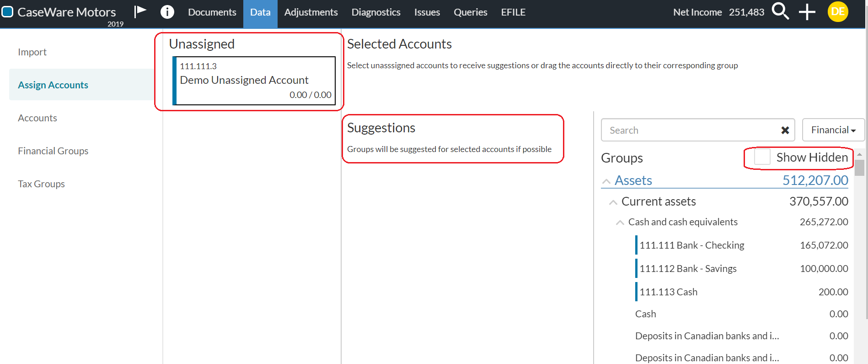868x364 pixels.
Task: Switch to the Adjustments tab
Action: pyautogui.click(x=311, y=12)
